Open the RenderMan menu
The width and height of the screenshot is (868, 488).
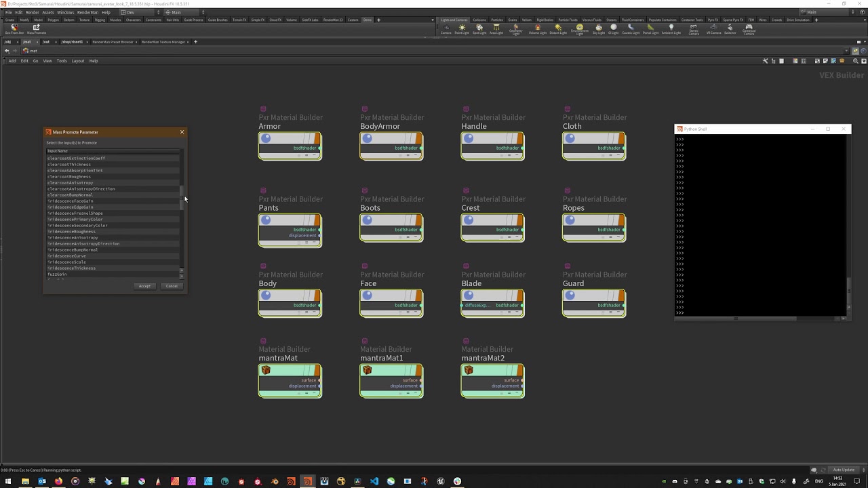click(87, 12)
